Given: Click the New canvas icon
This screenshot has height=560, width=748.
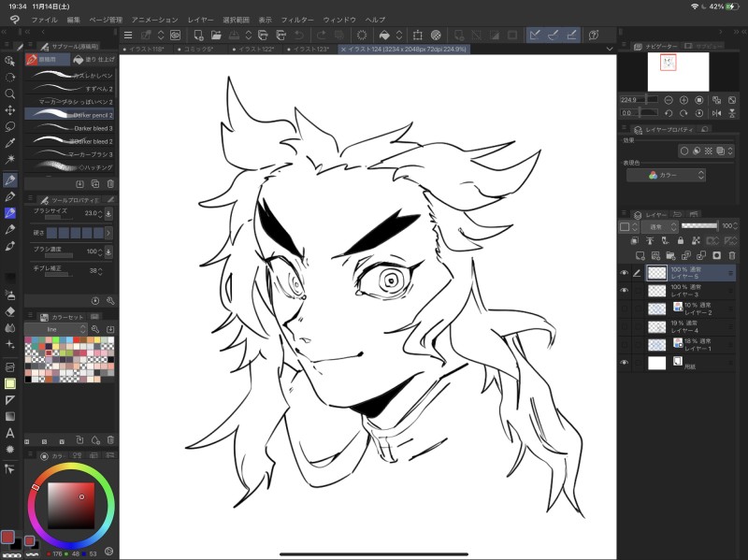Looking at the screenshot, I should click(x=198, y=35).
